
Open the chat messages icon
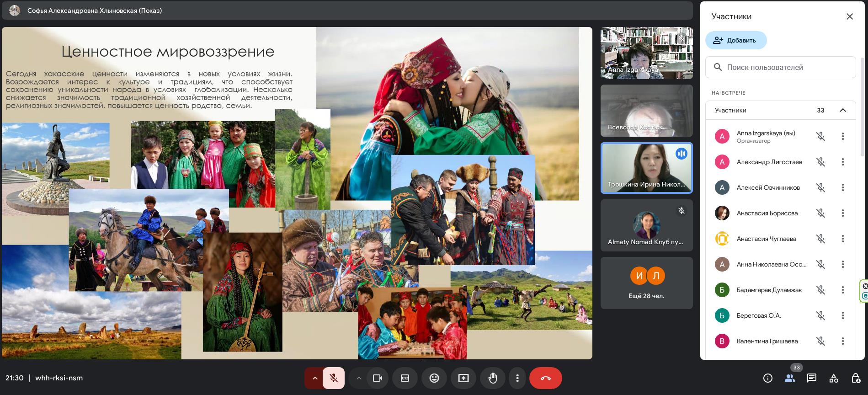(812, 378)
